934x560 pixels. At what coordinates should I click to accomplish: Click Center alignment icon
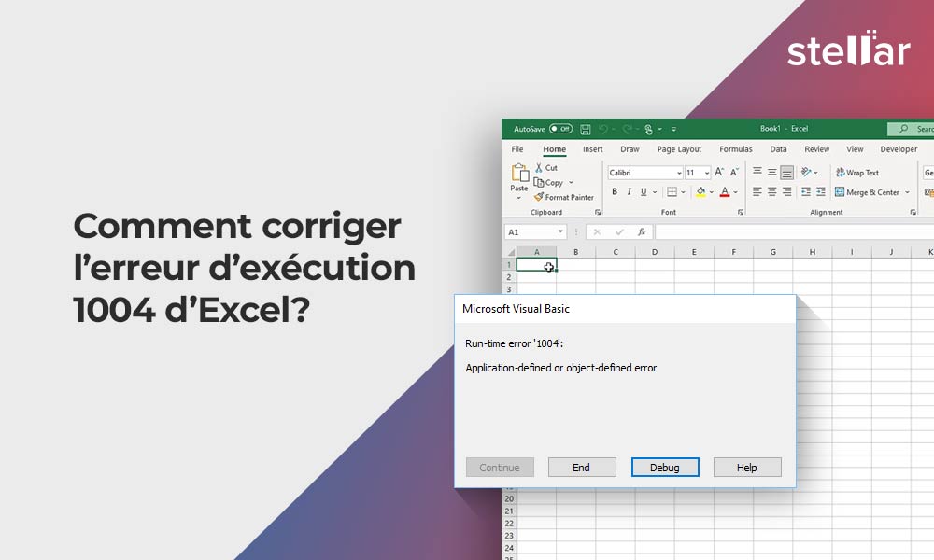click(x=772, y=191)
